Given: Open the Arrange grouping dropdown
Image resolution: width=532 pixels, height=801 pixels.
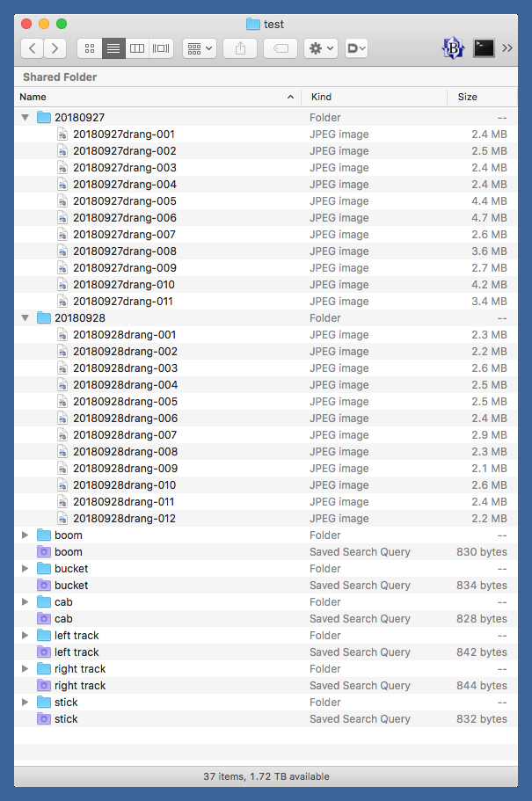Looking at the screenshot, I should (x=200, y=49).
